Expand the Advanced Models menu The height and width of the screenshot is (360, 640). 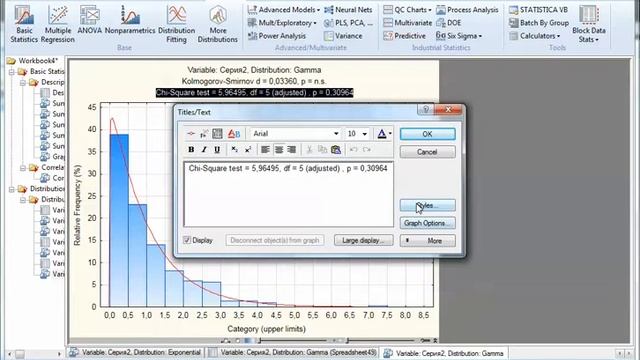pyautogui.click(x=284, y=9)
